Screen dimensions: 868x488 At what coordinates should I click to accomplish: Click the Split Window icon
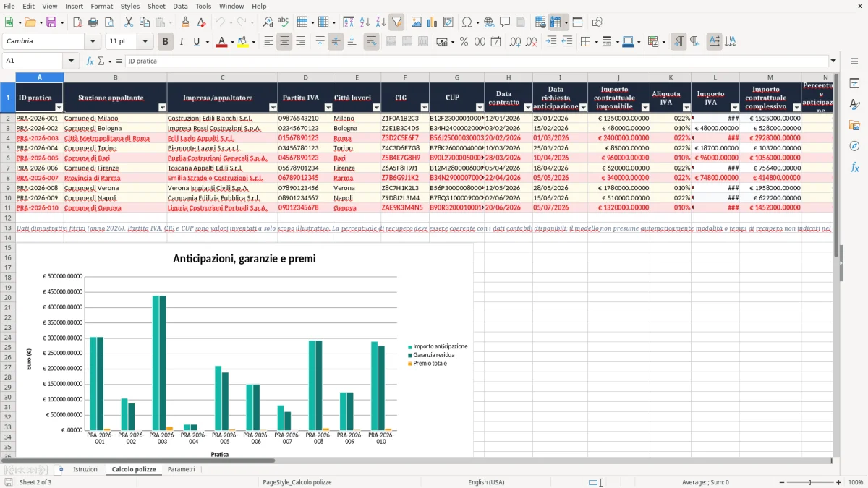tap(578, 22)
